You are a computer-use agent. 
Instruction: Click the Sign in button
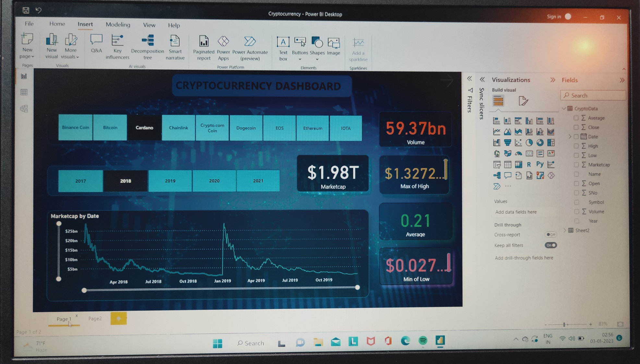(553, 17)
